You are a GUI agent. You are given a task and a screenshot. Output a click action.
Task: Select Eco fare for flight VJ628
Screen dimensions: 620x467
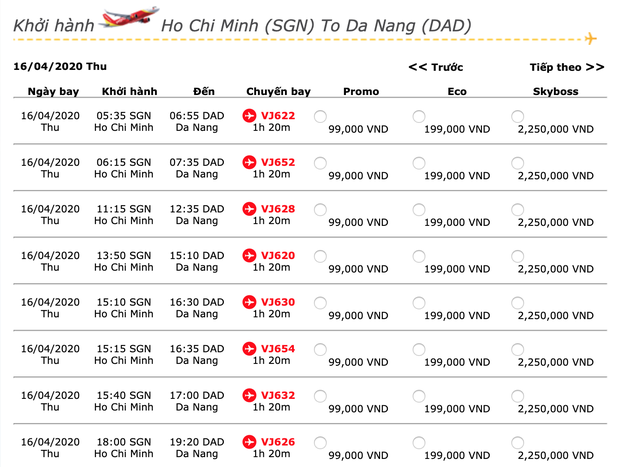pos(418,210)
